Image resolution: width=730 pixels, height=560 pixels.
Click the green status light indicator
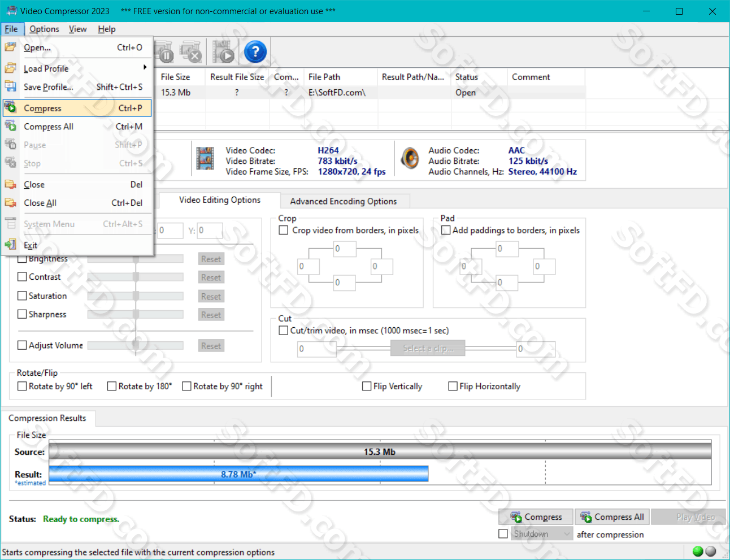(x=698, y=552)
